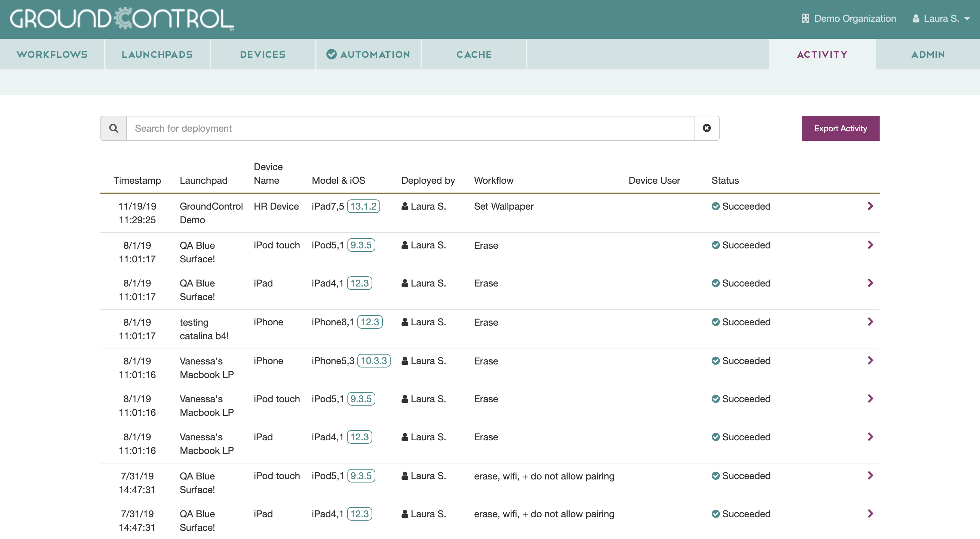Switch to the Launchpads tab
The image size is (980, 539).
pos(157,54)
